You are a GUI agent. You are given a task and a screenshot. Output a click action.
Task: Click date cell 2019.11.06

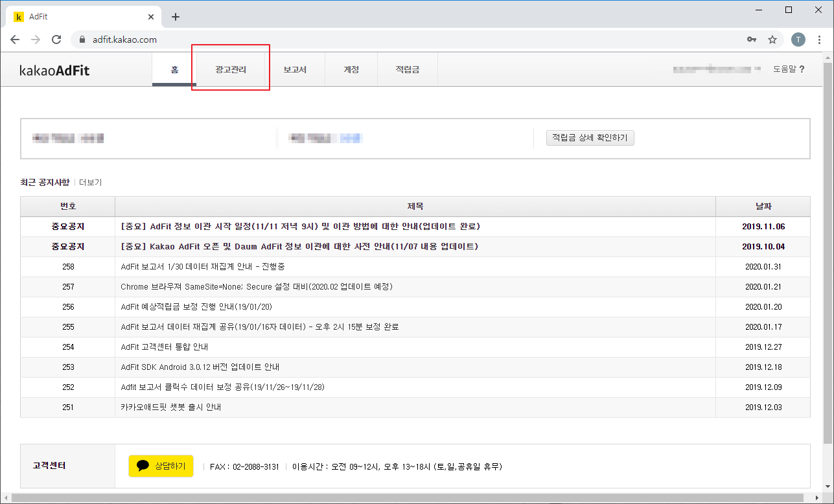point(763,227)
